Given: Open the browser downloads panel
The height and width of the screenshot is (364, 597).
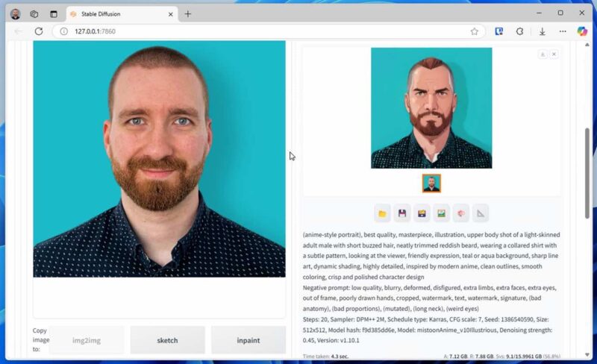Looking at the screenshot, I should click(x=542, y=31).
